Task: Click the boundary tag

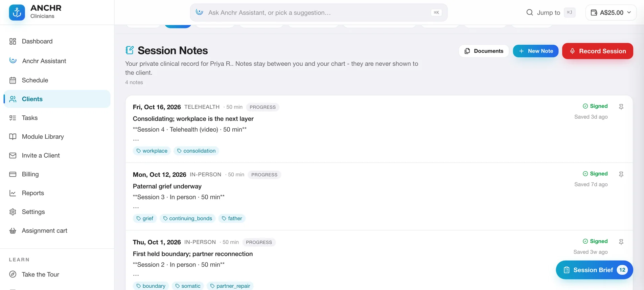Action: pyautogui.click(x=151, y=286)
